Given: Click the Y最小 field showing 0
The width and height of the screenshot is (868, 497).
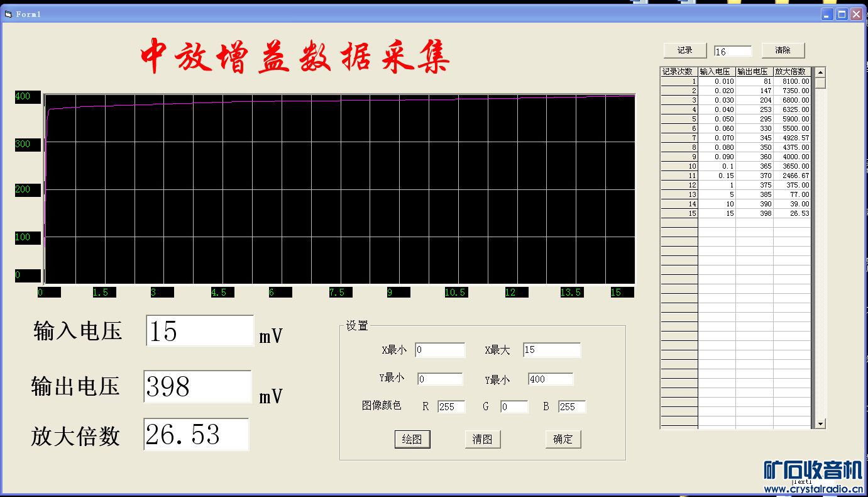Looking at the screenshot, I should pos(440,379).
